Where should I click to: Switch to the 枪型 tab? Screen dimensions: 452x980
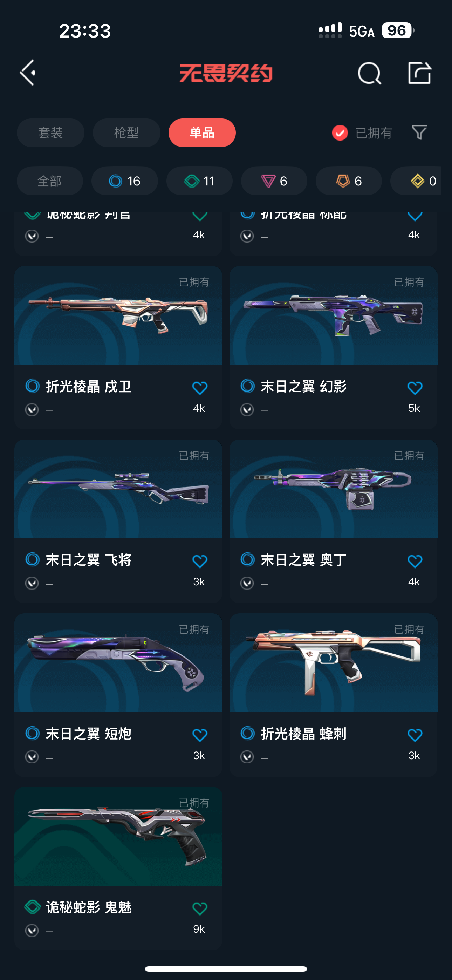point(126,132)
